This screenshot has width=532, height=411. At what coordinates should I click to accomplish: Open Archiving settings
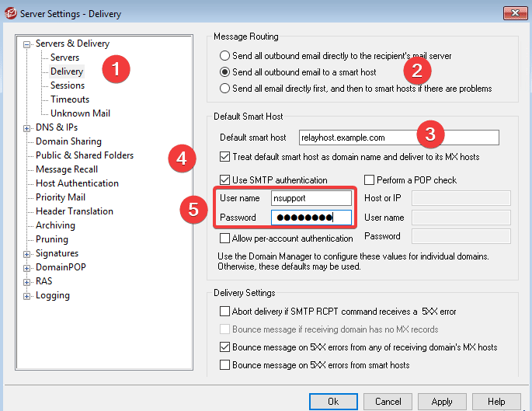(55, 225)
